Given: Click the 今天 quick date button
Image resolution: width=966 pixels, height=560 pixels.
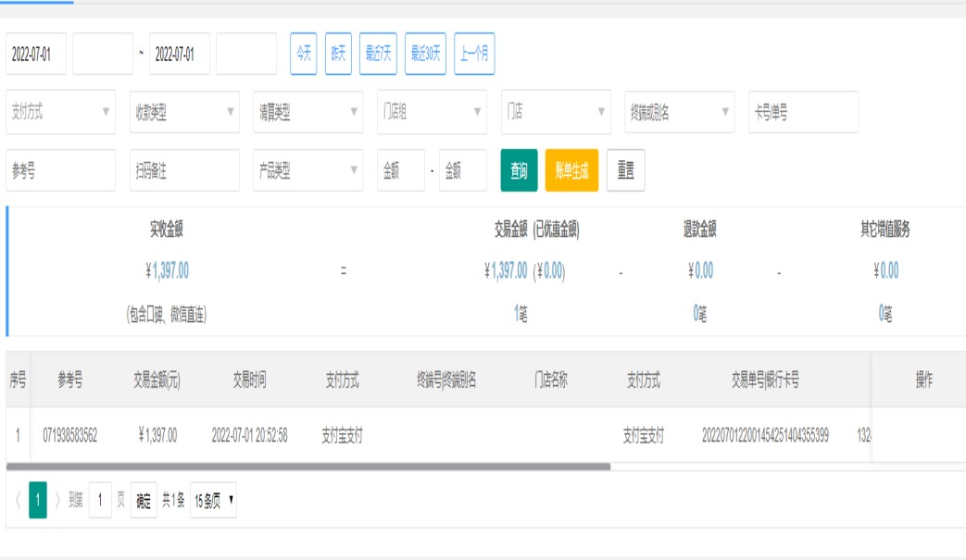Looking at the screenshot, I should 304,54.
